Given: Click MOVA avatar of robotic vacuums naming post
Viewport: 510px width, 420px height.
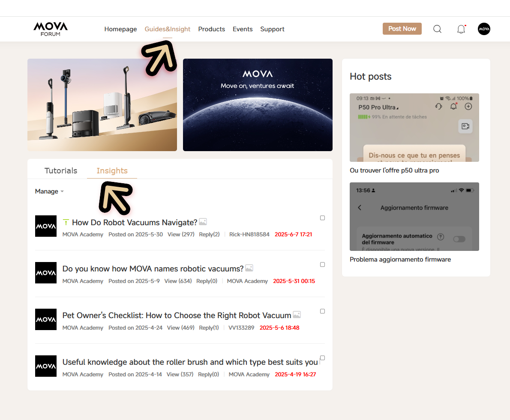Looking at the screenshot, I should [x=46, y=273].
